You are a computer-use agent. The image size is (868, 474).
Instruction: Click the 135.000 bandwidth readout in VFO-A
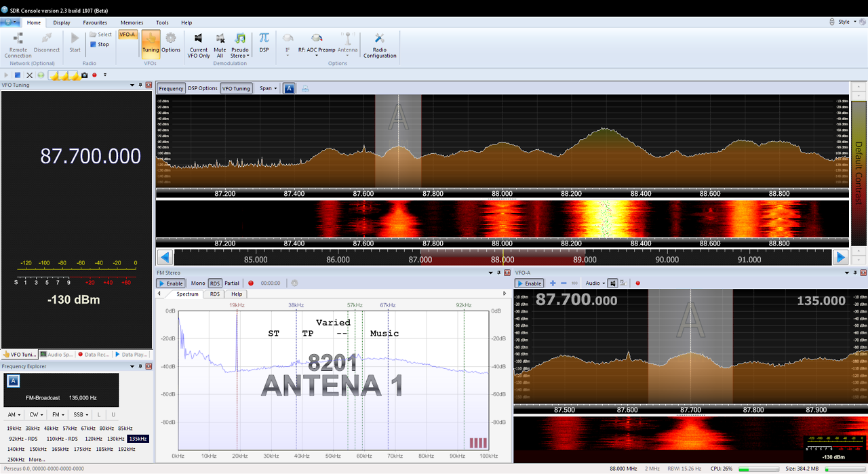click(821, 301)
